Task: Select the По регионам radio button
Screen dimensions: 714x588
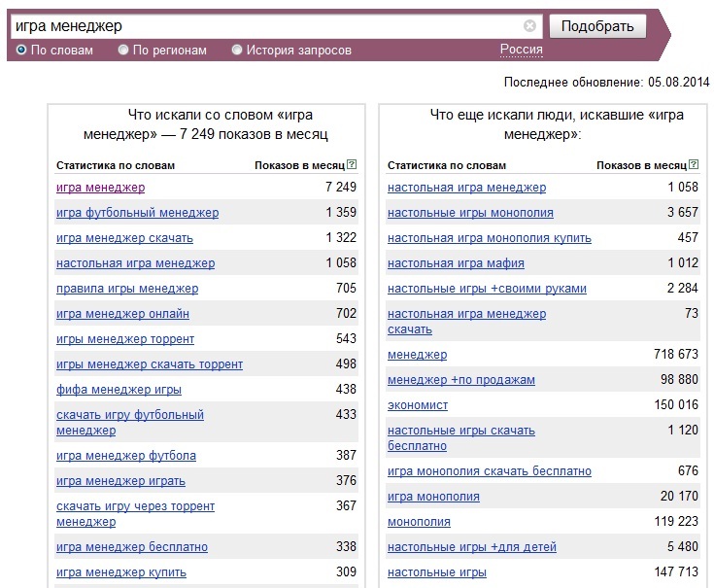Action: pos(123,50)
